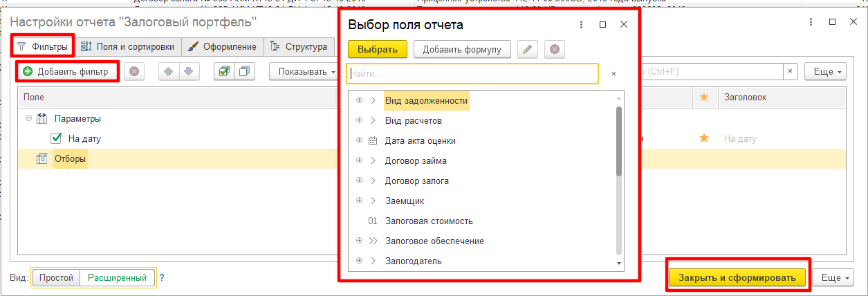Click the delete formula icon in the dialog
The height and width of the screenshot is (296, 868).
coord(555,49)
